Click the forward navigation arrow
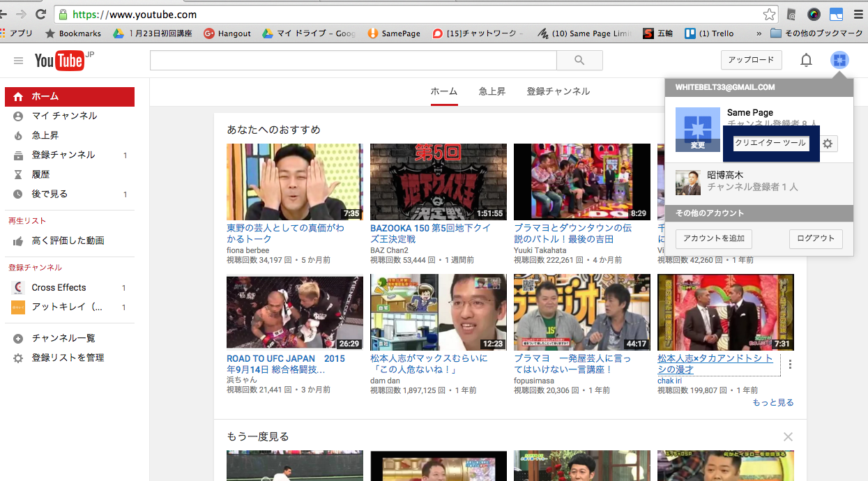This screenshot has height=481, width=868. click(x=21, y=14)
